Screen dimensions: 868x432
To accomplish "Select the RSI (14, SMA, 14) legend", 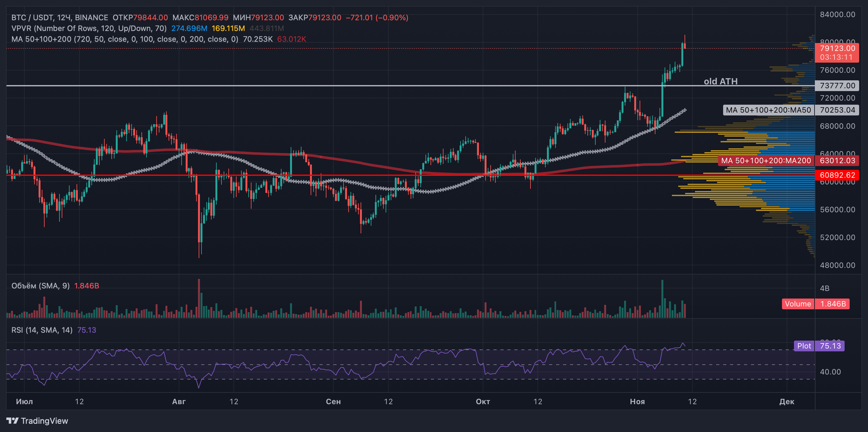I will tap(42, 330).
